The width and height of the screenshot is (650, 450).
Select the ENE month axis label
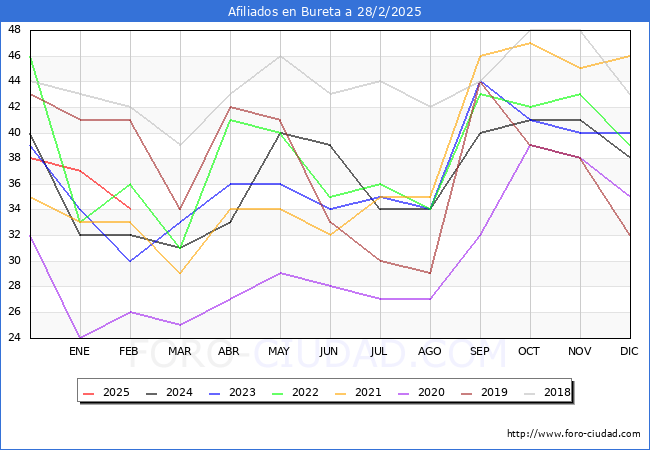[80, 352]
